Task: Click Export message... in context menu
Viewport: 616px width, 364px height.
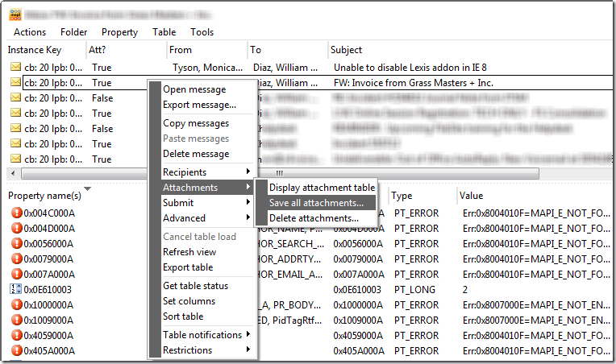Action: pyautogui.click(x=199, y=105)
